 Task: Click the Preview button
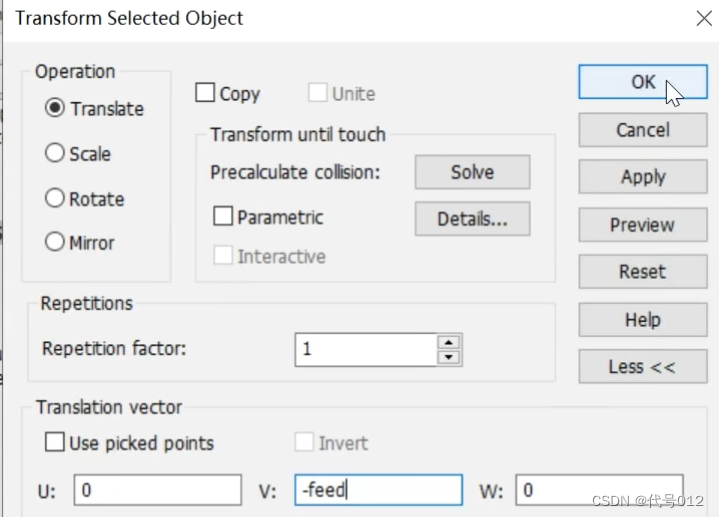(x=642, y=225)
